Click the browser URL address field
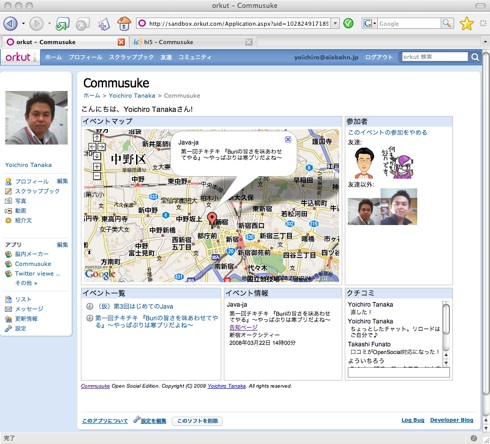490x444 pixels. tap(238, 23)
